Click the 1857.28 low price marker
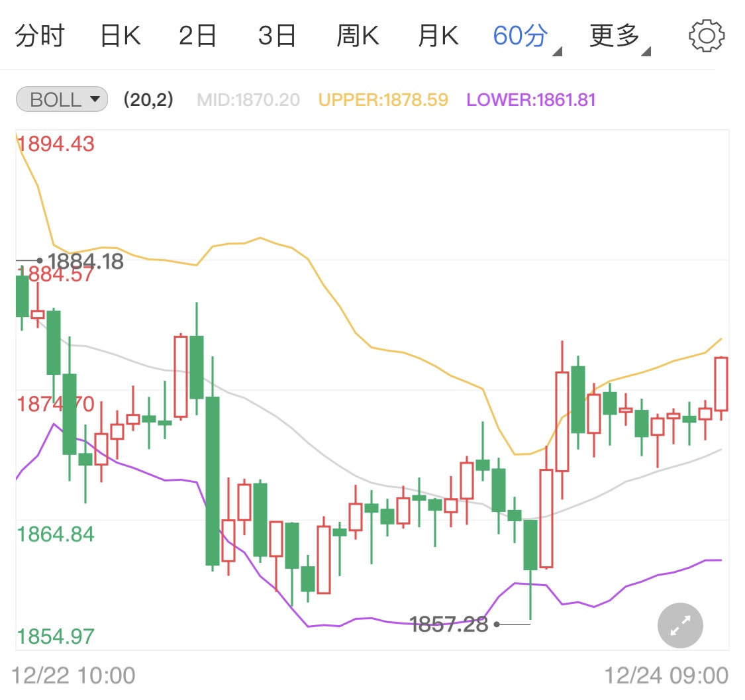This screenshot has height=700, width=745. [x=448, y=625]
